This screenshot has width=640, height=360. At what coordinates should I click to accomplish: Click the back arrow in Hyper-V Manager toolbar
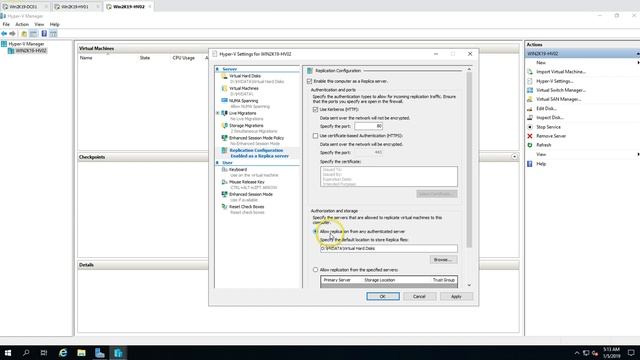tap(4, 33)
